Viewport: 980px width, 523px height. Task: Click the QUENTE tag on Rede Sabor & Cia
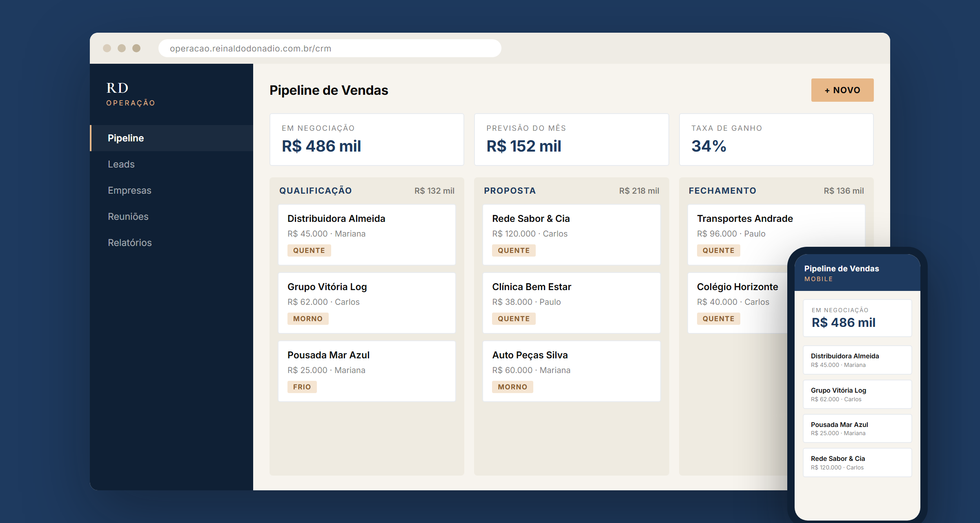point(514,250)
